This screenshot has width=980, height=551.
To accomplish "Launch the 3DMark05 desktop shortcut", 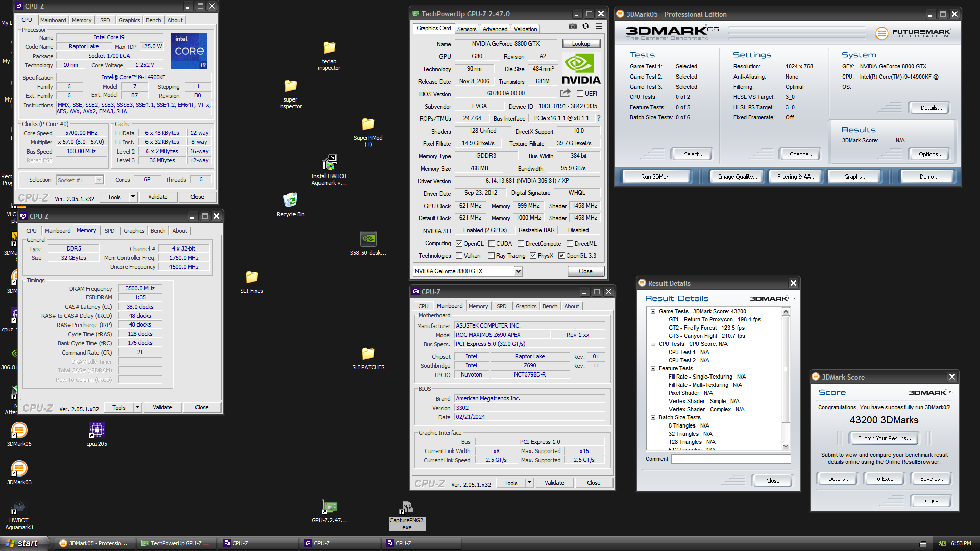I will [19, 435].
